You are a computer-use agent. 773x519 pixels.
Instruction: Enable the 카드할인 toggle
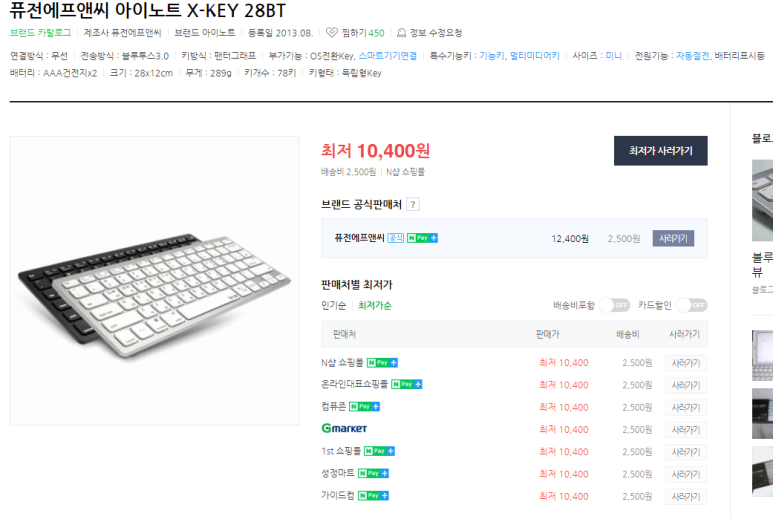coord(692,305)
